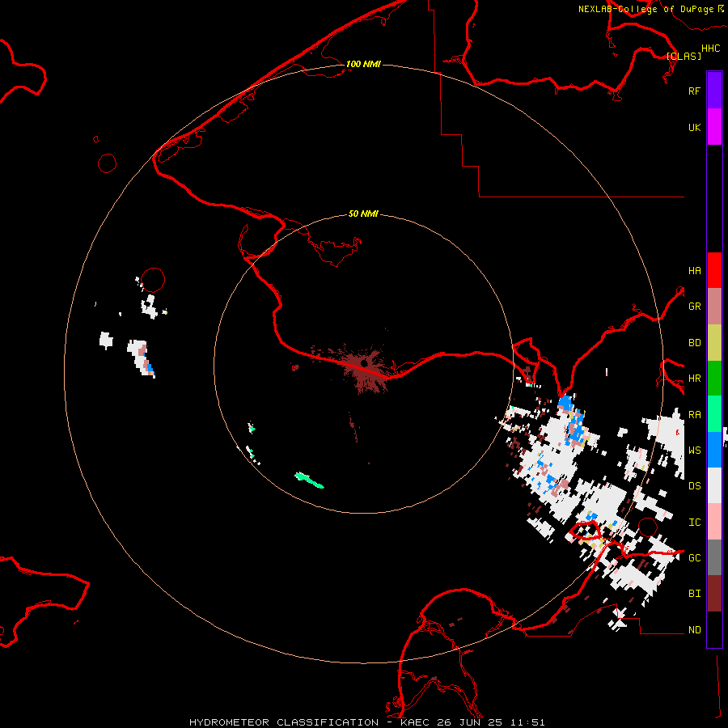
Task: Select the GC gray legend swatch
Action: [x=714, y=557]
